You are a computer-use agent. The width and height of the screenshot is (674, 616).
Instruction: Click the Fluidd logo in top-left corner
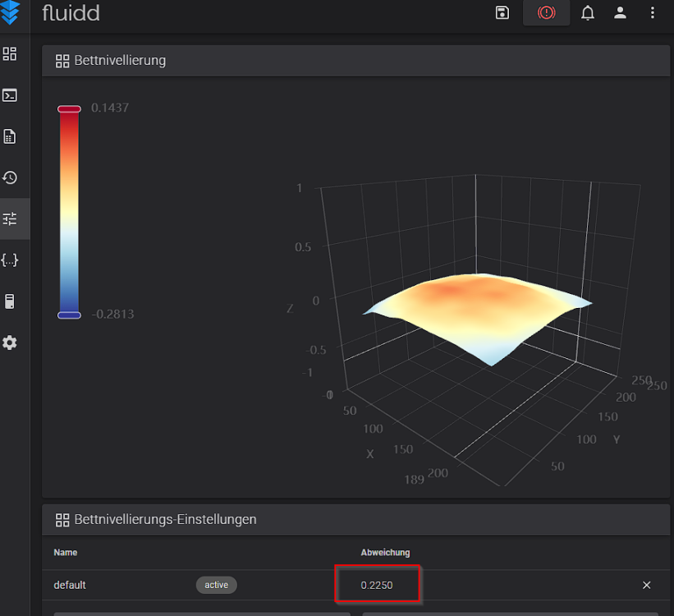pos(10,12)
